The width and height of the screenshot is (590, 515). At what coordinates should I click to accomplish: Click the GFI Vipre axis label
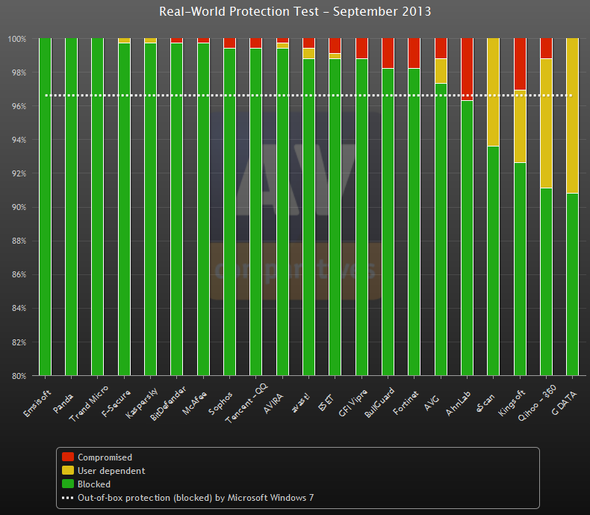tap(352, 403)
